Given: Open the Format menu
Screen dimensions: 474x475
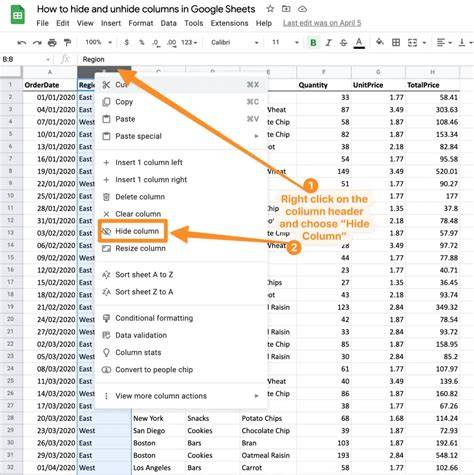Looking at the screenshot, I should click(x=141, y=23).
